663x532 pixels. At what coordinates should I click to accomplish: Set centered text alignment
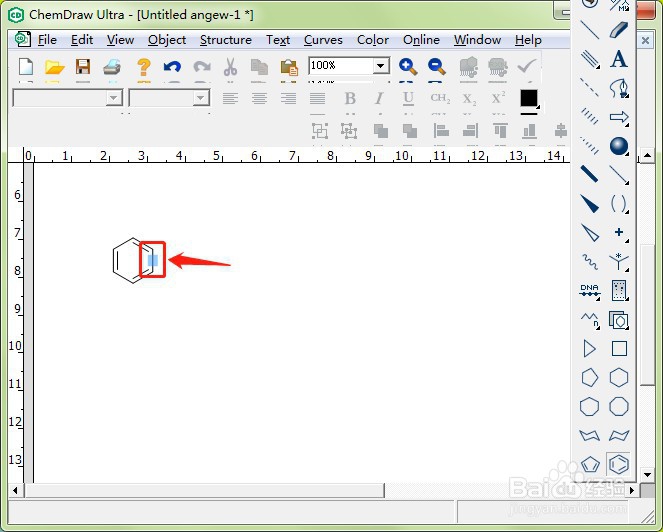pyautogui.click(x=259, y=99)
